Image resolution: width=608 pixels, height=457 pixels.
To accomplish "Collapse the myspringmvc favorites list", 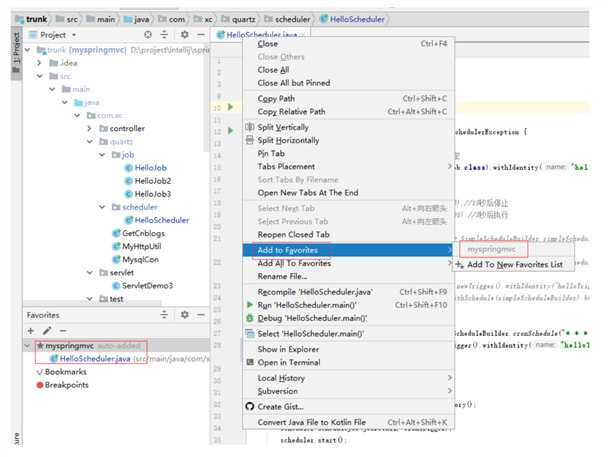I will 28,345.
